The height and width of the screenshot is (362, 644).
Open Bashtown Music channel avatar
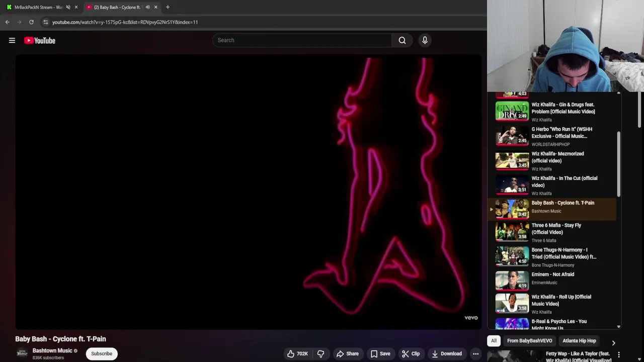point(22,353)
